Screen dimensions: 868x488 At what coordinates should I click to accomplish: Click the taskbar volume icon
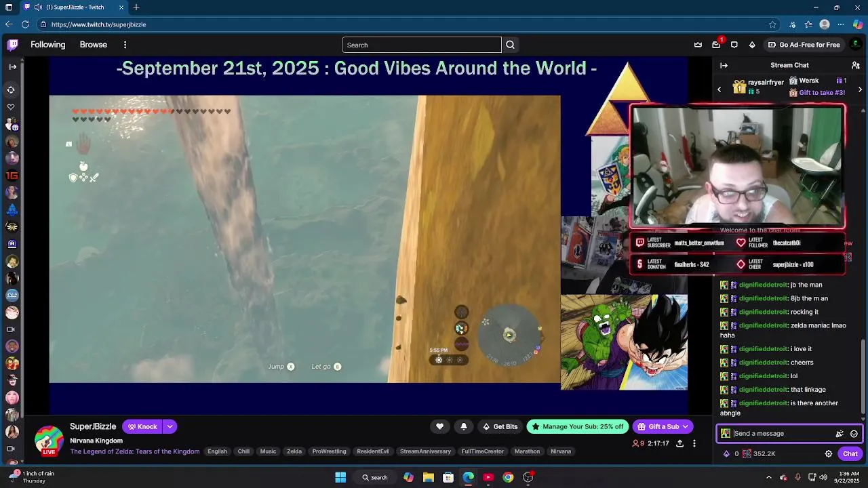tap(824, 477)
